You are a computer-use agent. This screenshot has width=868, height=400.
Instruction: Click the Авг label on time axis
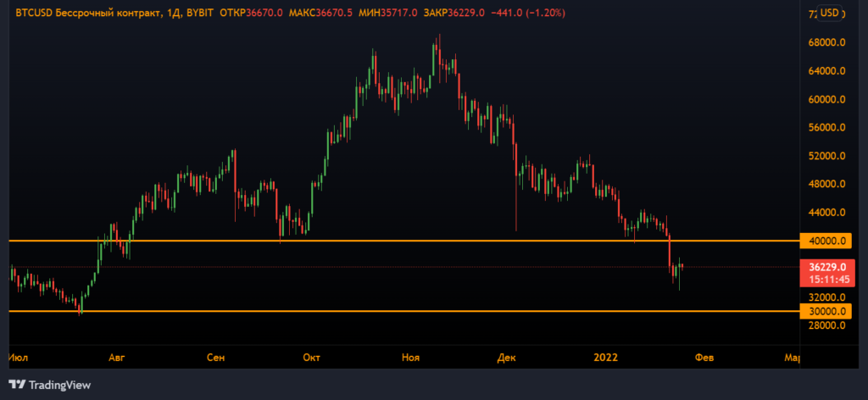[x=117, y=358]
